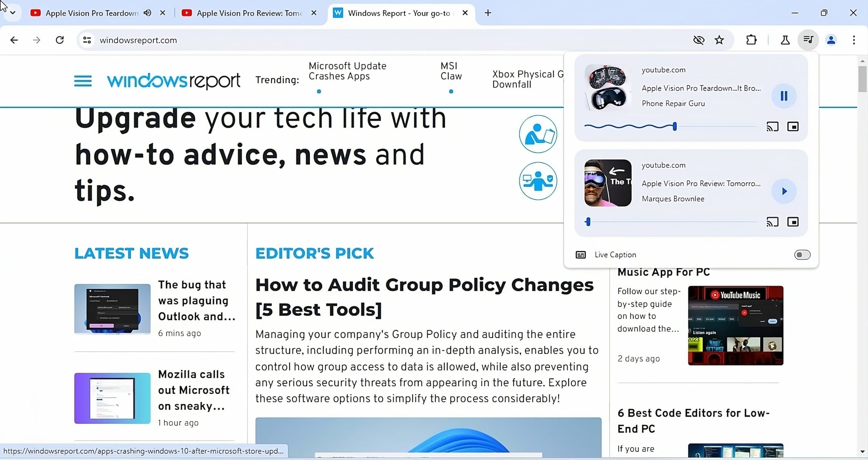The height and width of the screenshot is (460, 868).
Task: Switch to Apple Vision Pro Teardown tab
Action: [92, 13]
